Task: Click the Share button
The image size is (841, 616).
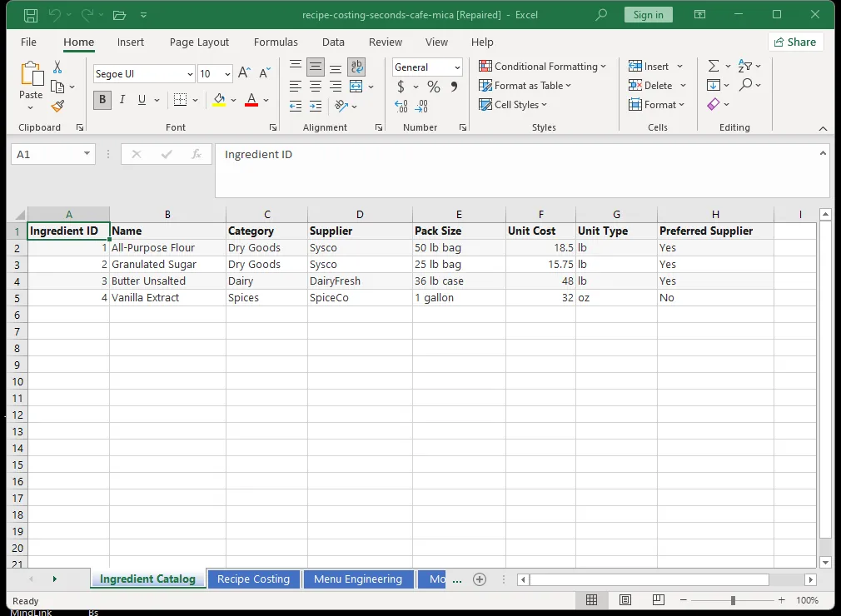Action: 795,42
